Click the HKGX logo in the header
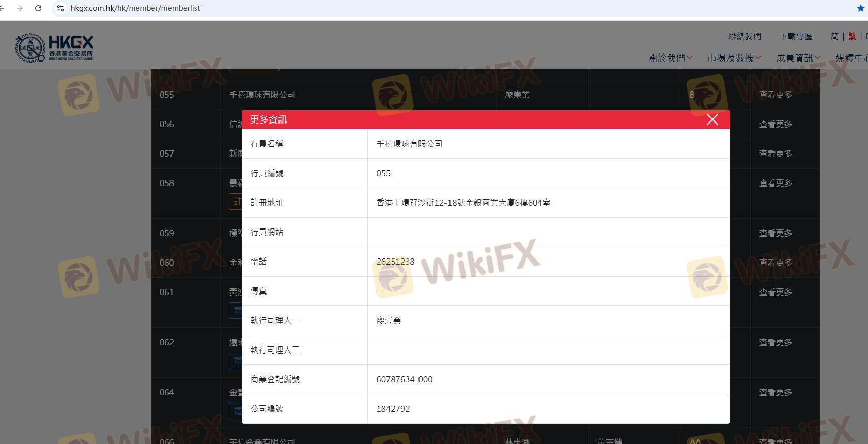The height and width of the screenshot is (444, 868). coord(54,48)
